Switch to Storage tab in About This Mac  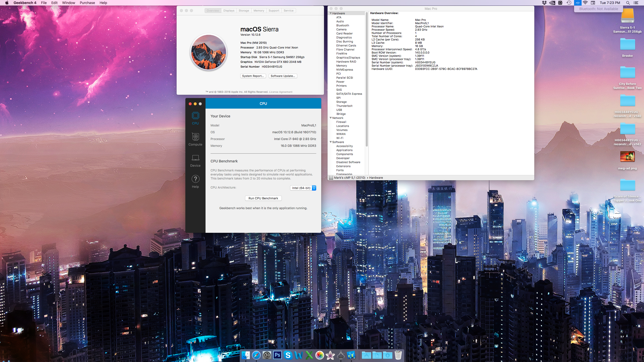click(244, 11)
